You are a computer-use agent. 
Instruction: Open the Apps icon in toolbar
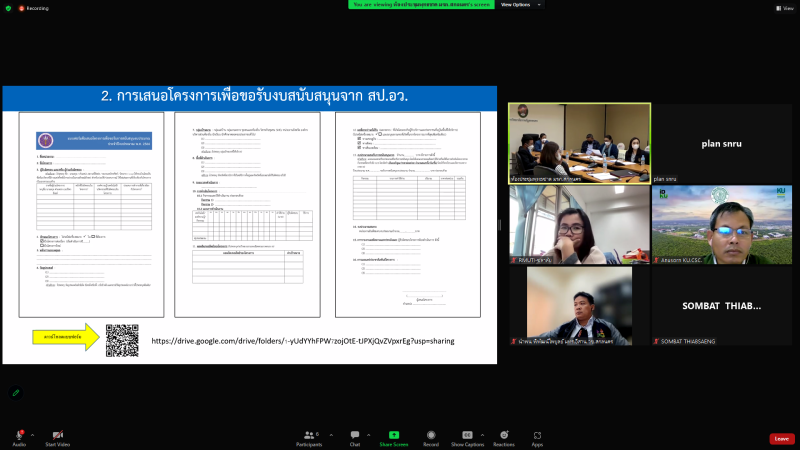coord(537,436)
